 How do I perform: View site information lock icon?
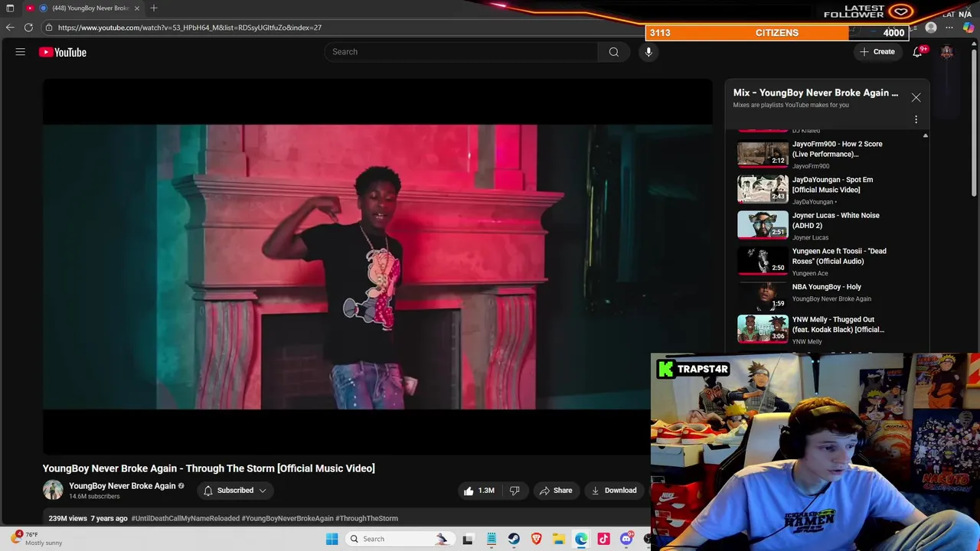[x=48, y=28]
